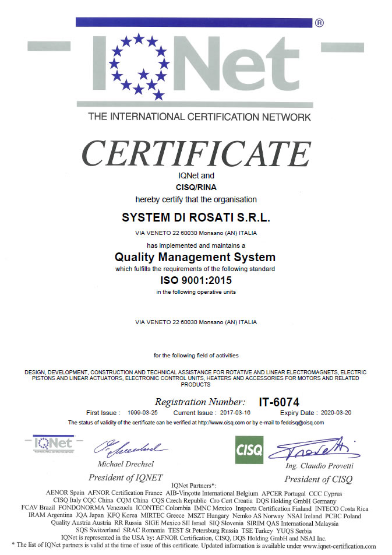Screen dimensions: 392x555
Task: Click 'for the following field of activities'
Action: (x=196, y=356)
